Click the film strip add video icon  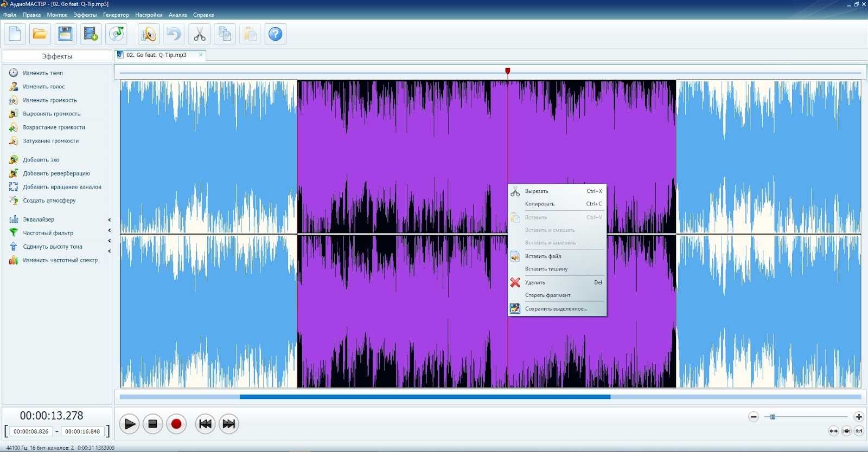click(x=91, y=34)
